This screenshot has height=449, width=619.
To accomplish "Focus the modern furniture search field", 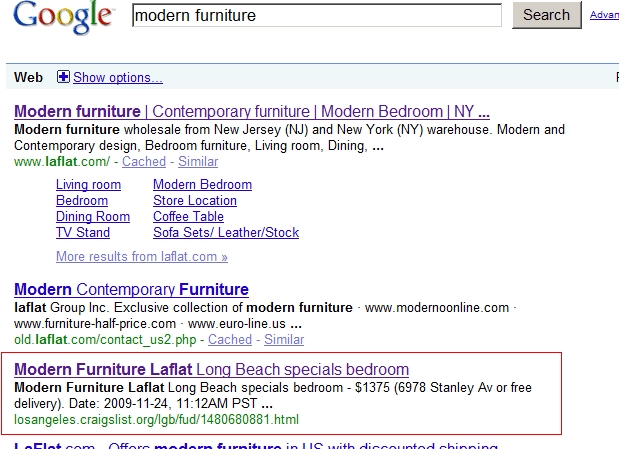I will tap(317, 15).
